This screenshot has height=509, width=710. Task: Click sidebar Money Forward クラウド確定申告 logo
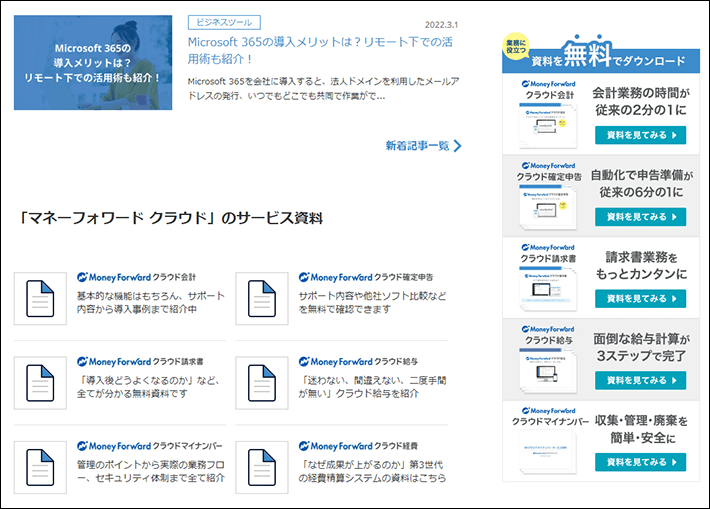click(548, 171)
